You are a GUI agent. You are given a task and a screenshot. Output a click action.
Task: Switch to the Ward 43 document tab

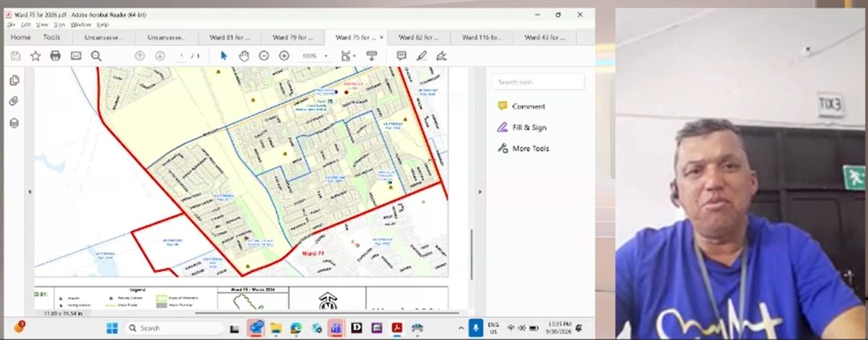point(544,37)
